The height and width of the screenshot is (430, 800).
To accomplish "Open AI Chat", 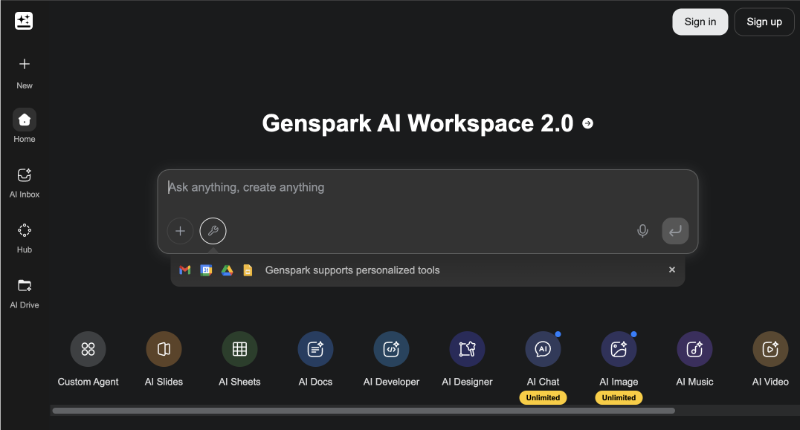I will [543, 359].
